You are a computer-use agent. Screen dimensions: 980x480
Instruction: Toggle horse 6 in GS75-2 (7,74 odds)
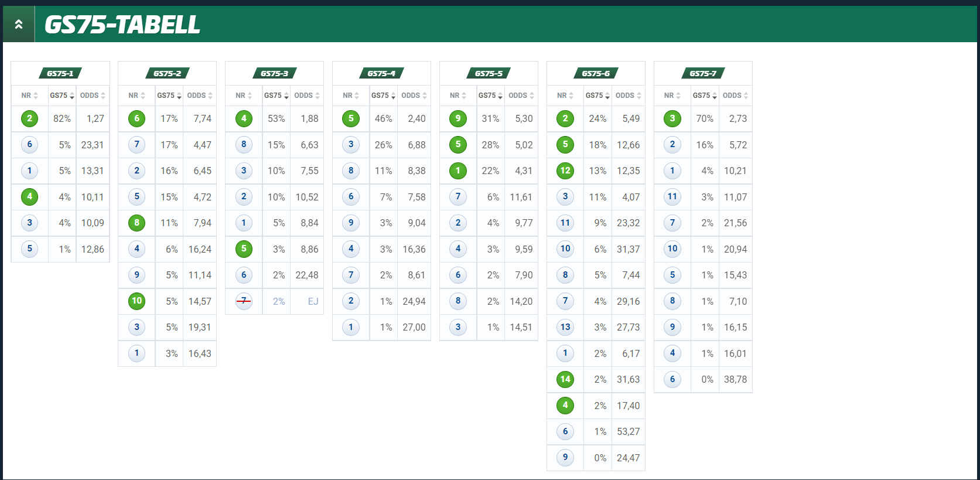point(136,118)
